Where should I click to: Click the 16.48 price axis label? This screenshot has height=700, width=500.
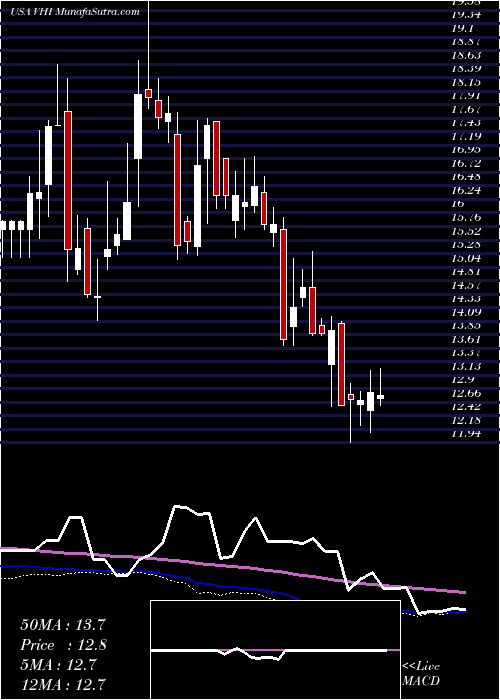[467, 177]
